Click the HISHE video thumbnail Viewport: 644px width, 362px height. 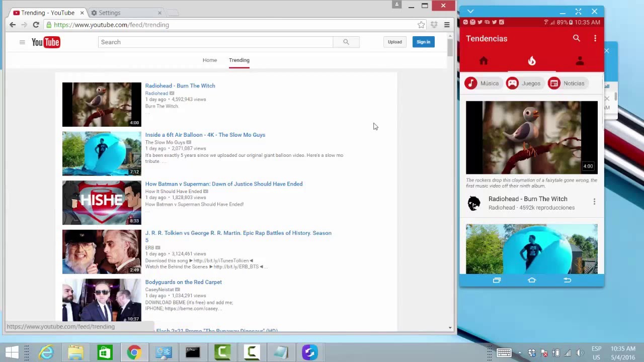click(102, 203)
